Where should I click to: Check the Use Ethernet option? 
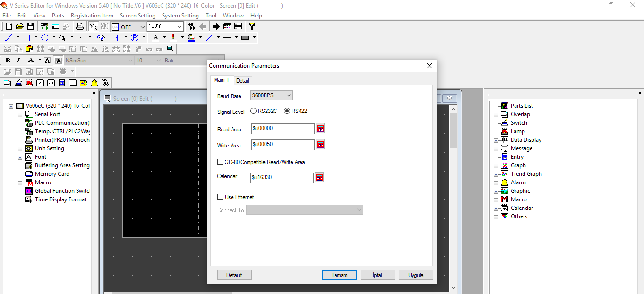coord(221,197)
